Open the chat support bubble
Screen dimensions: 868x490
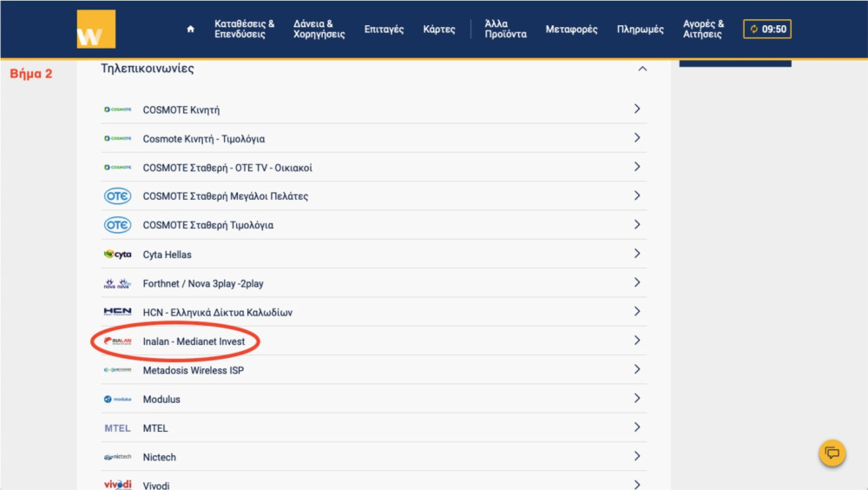[x=832, y=453]
